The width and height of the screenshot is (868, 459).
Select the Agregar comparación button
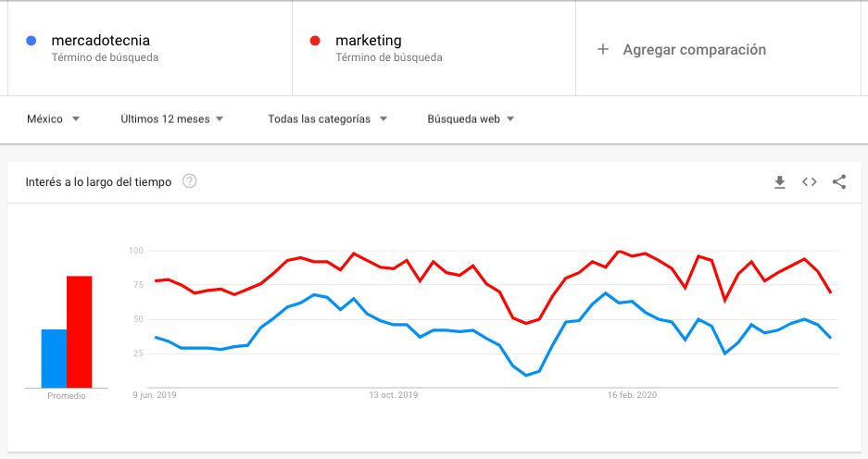[x=694, y=49]
